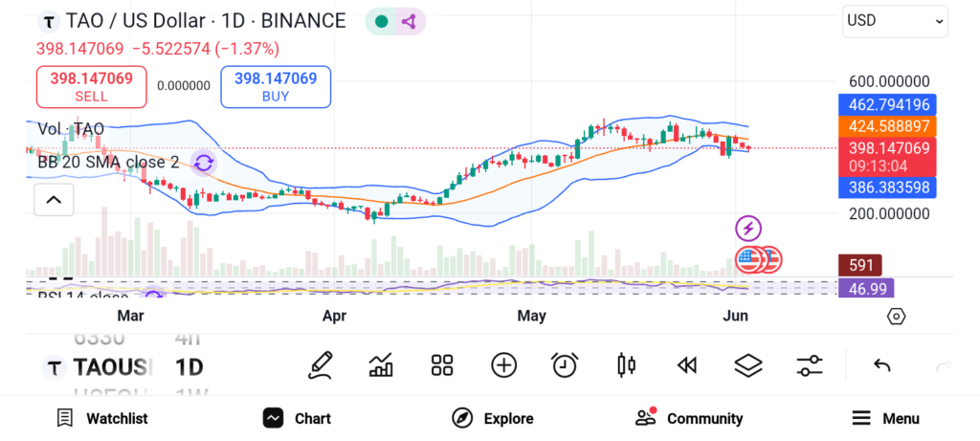Open the Watchlist tab
980x441 pixels.
(x=101, y=418)
